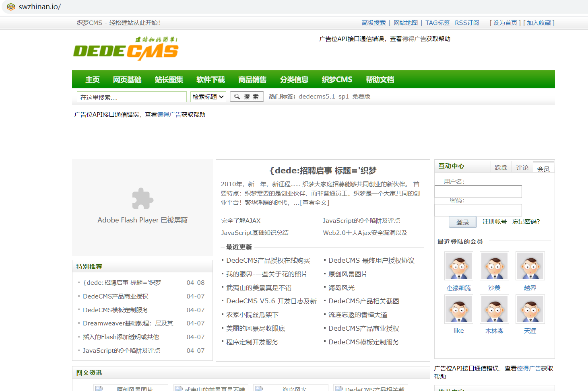588x391 pixels.
Task: Open avatar of member 天涯
Action: pyautogui.click(x=530, y=309)
